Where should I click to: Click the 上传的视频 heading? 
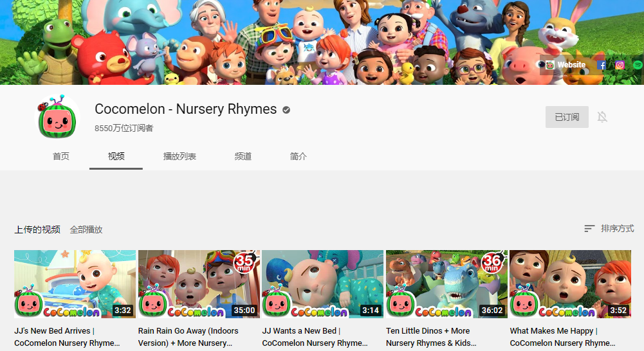coord(37,230)
